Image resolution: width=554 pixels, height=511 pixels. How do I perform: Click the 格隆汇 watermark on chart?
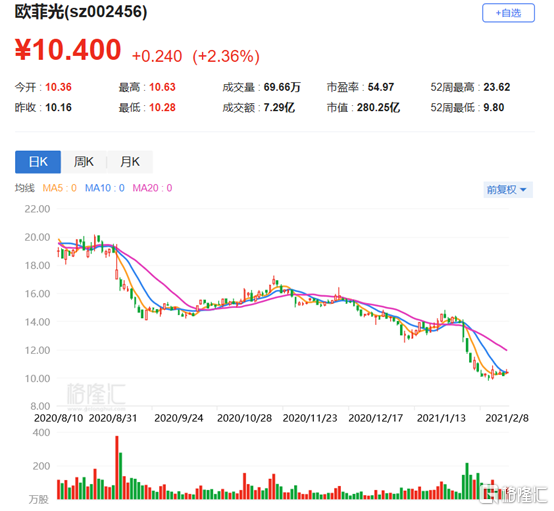click(96, 394)
